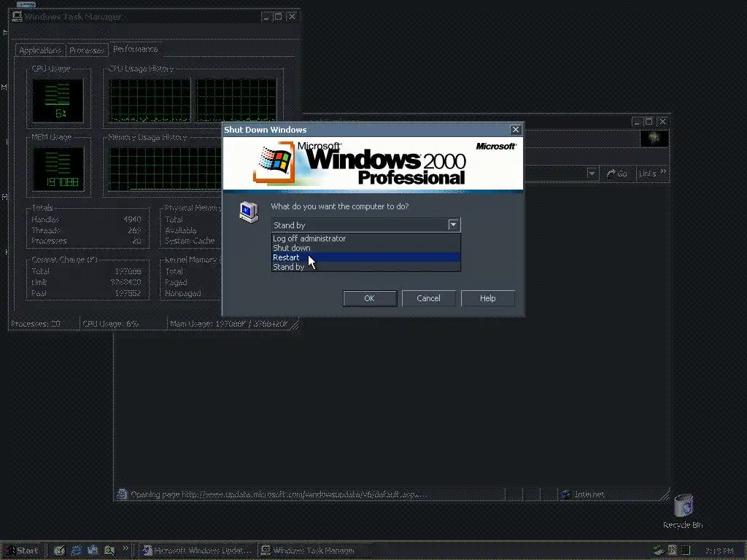Click the Internet Explorer throbber logo
The image size is (747, 560).
654,139
